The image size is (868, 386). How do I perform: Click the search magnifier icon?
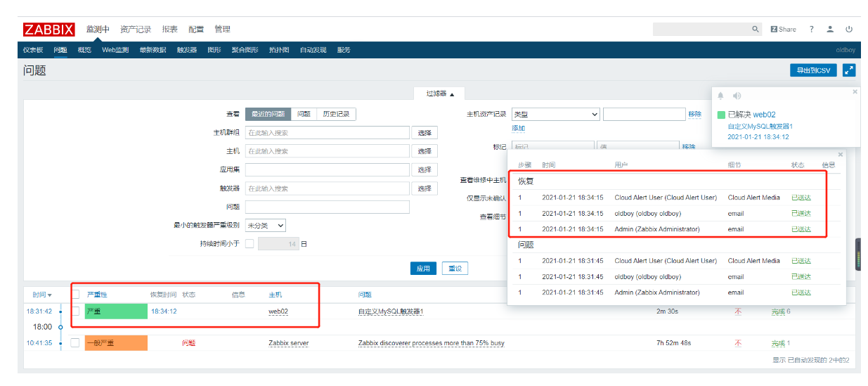tap(756, 30)
